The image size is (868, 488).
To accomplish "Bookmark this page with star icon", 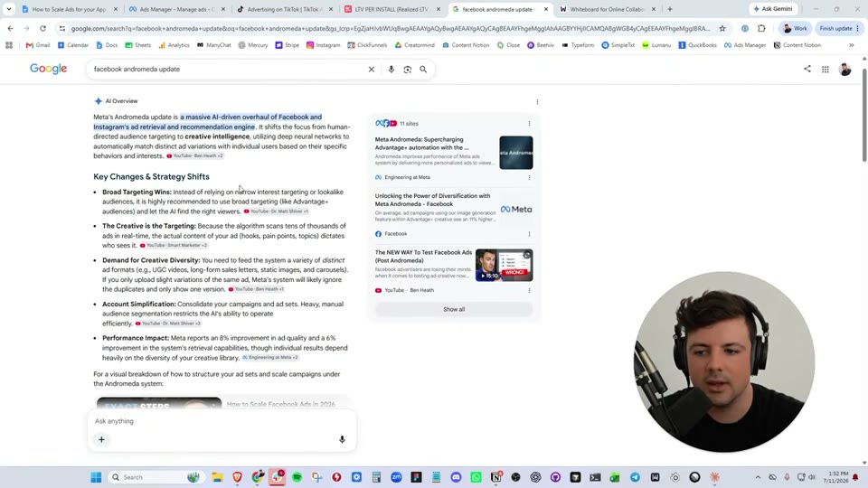I will [x=722, y=28].
